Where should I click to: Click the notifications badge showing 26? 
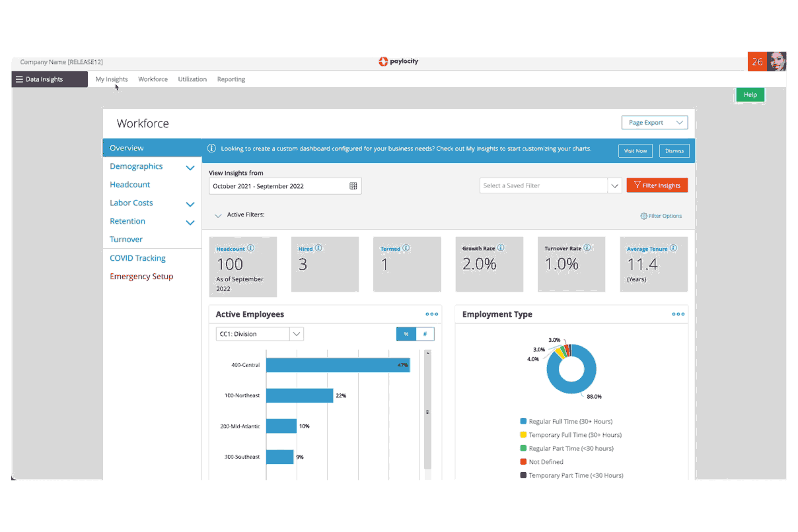(757, 61)
